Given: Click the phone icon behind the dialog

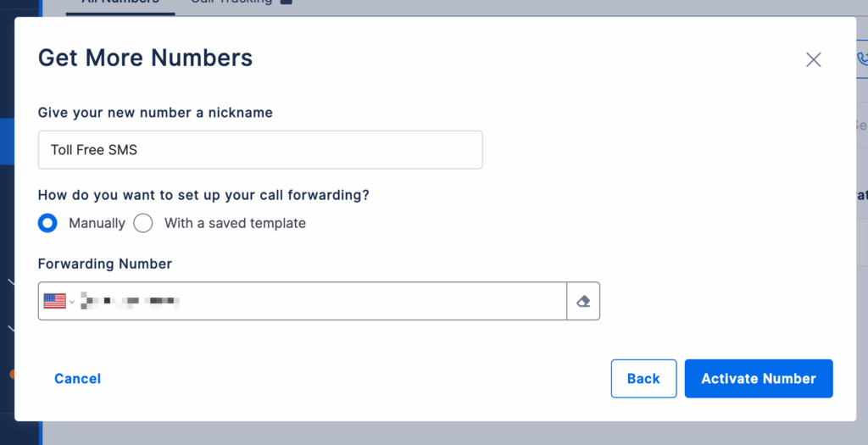Looking at the screenshot, I should point(862,59).
